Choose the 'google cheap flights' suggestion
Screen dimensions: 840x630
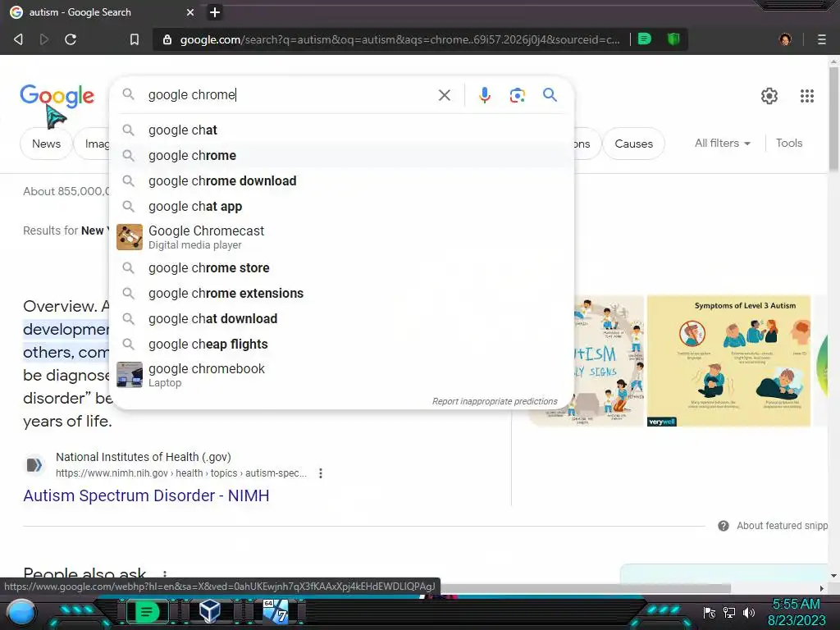tap(342, 344)
